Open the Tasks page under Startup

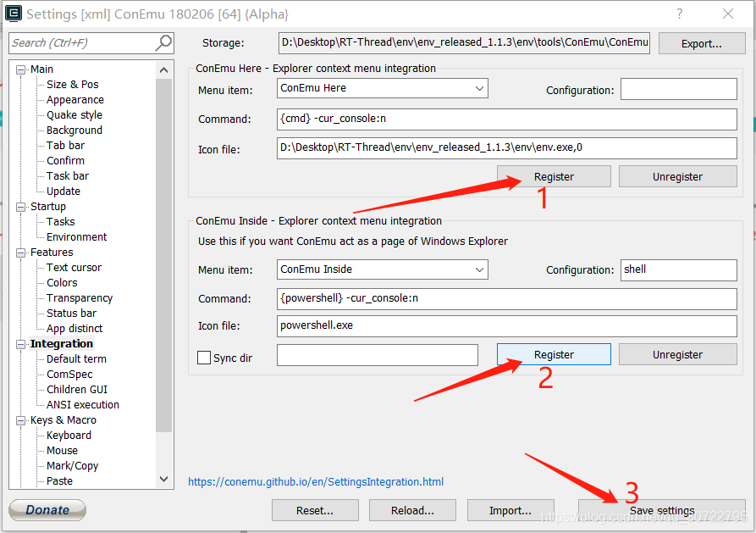pyautogui.click(x=61, y=222)
